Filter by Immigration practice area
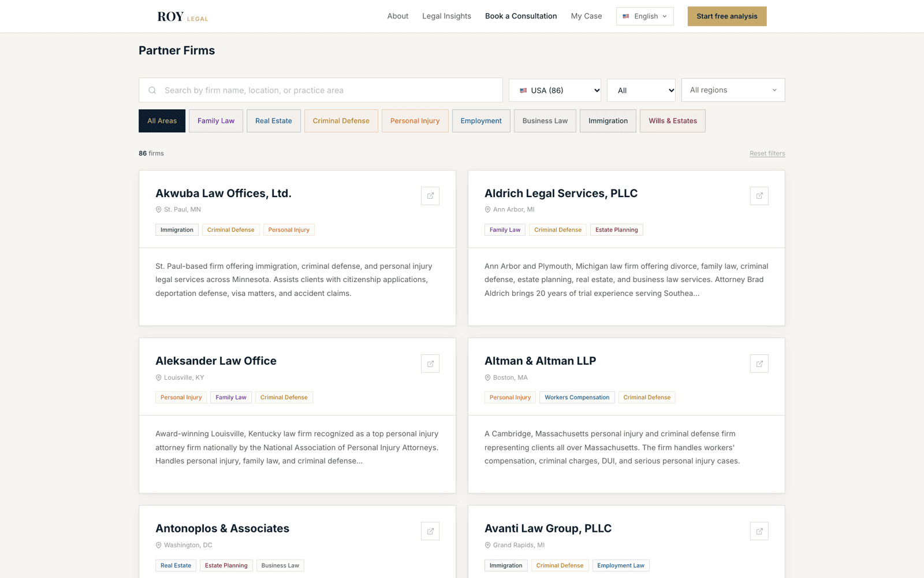The image size is (924, 578). pyautogui.click(x=608, y=121)
